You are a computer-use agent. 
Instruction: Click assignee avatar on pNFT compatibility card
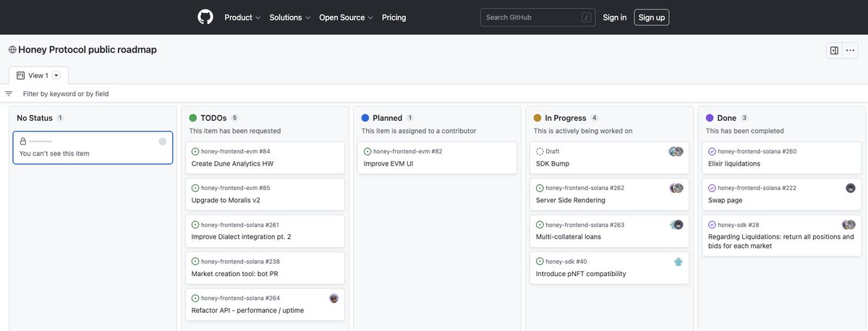pos(678,262)
